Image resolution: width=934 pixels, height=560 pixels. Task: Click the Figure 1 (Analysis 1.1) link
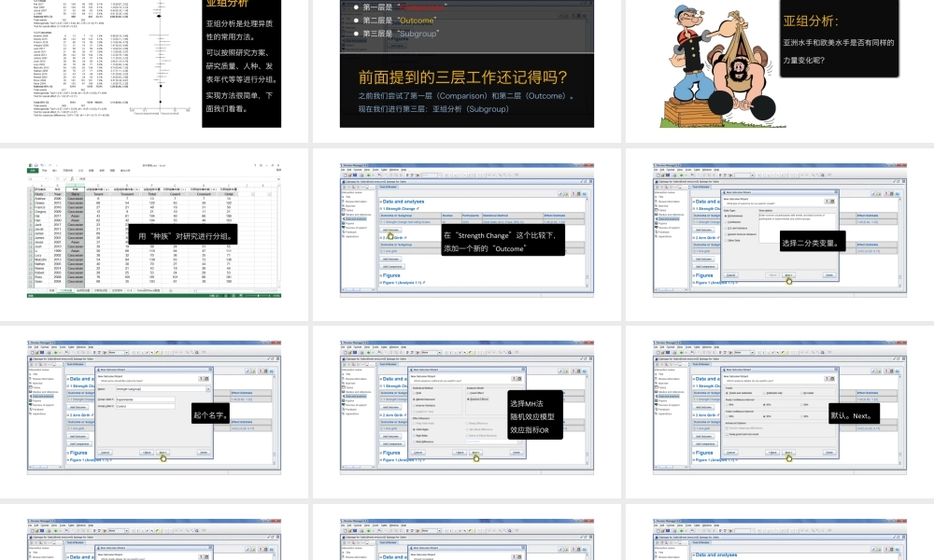(x=402, y=283)
